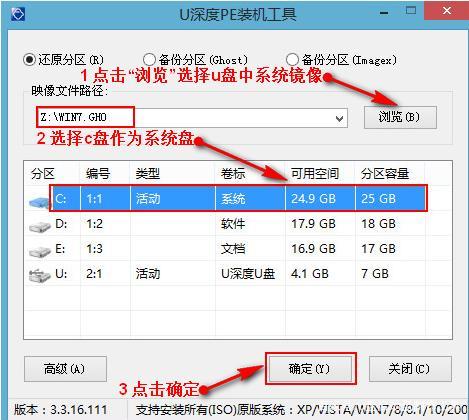Click the U深度 app icon in title bar
The image size is (469, 420).
point(18,14)
